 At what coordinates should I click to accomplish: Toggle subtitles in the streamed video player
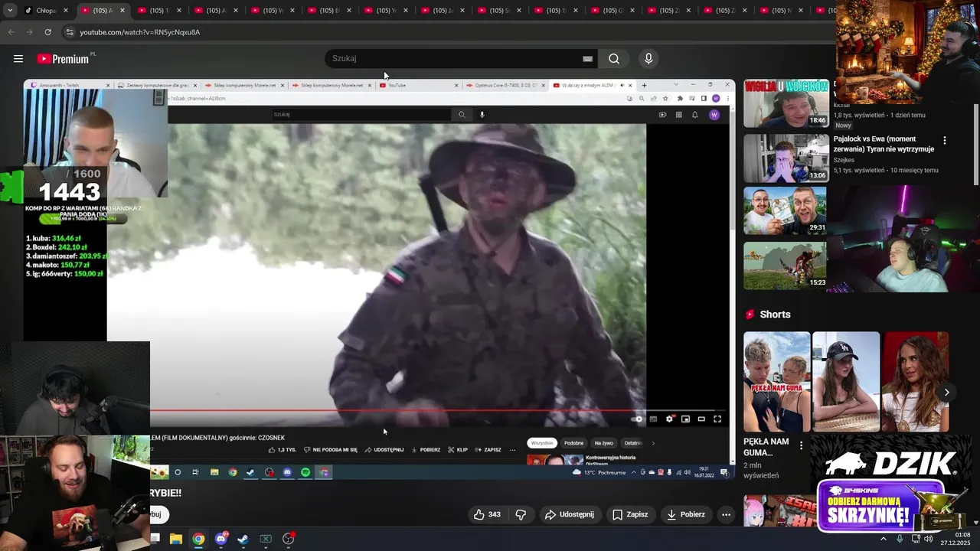pyautogui.click(x=653, y=419)
